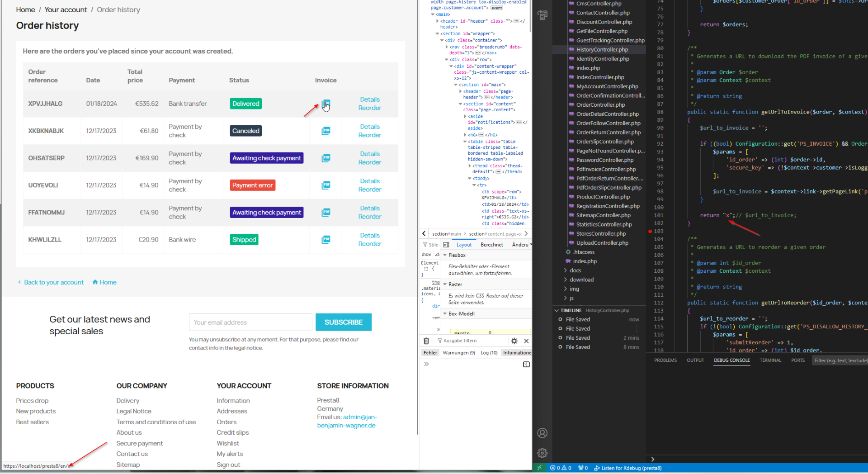Download PDF invoice for order XPVJJHALG
This screenshot has width=868, height=474.
pos(326,104)
